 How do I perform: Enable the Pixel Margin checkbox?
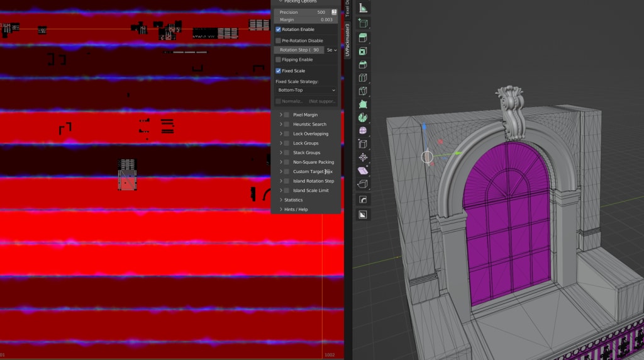point(287,115)
